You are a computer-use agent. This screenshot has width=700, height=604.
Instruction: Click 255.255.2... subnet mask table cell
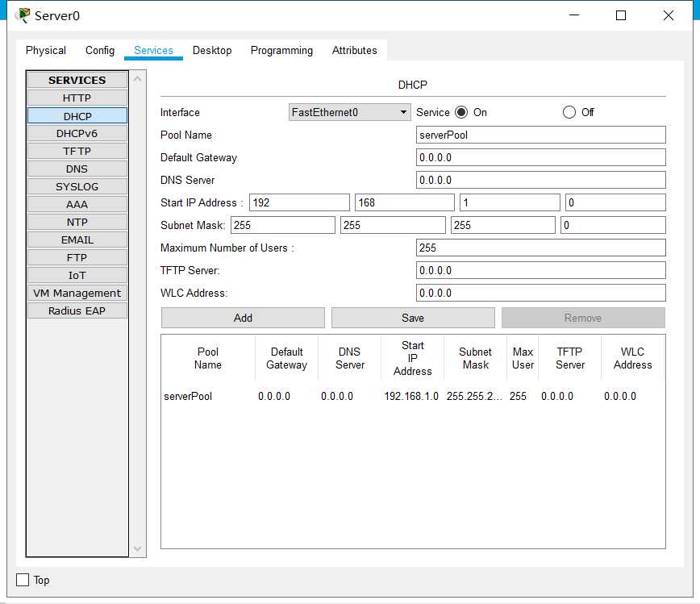(474, 396)
